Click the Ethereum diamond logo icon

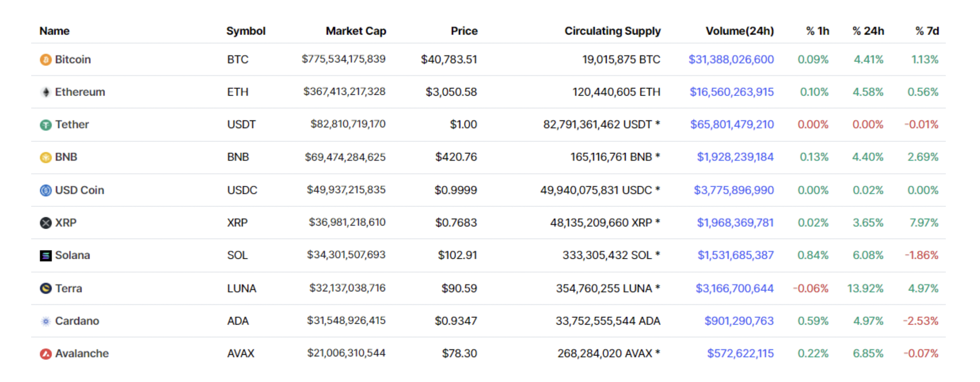click(46, 92)
